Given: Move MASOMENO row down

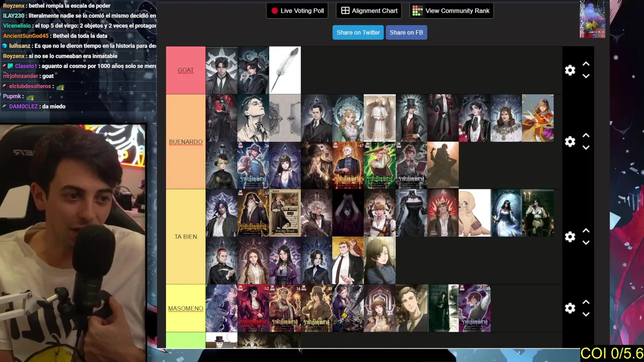Looking at the screenshot, I should click(586, 314).
